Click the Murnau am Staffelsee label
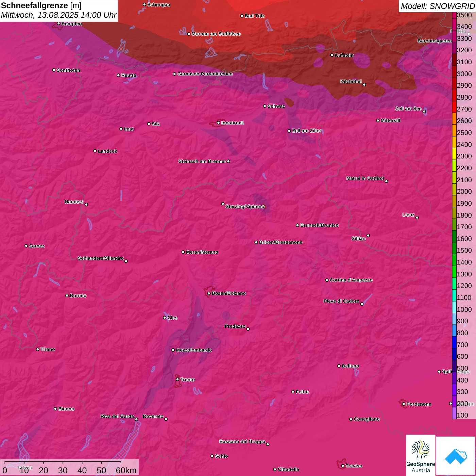Screen dimensions: 476x476 pos(216,34)
